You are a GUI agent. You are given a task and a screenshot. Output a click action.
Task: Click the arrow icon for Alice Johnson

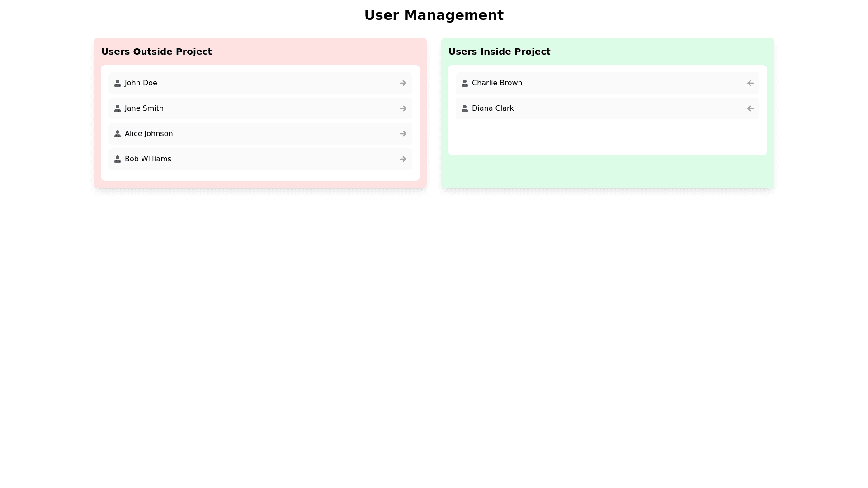click(x=403, y=134)
